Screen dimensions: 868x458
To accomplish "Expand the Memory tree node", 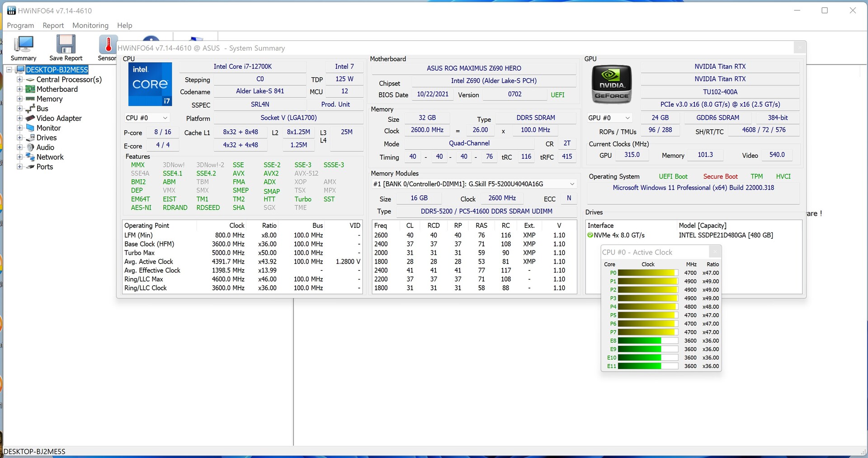I will point(19,99).
